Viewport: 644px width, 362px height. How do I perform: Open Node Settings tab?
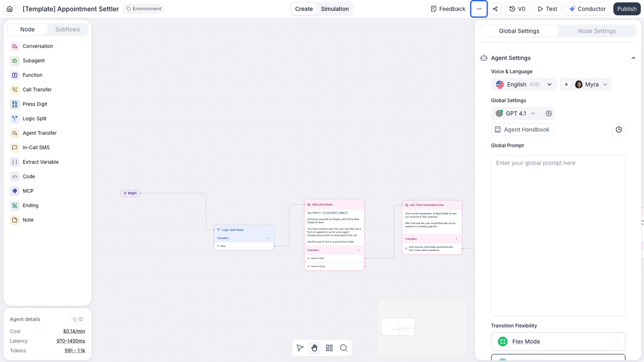click(x=597, y=31)
